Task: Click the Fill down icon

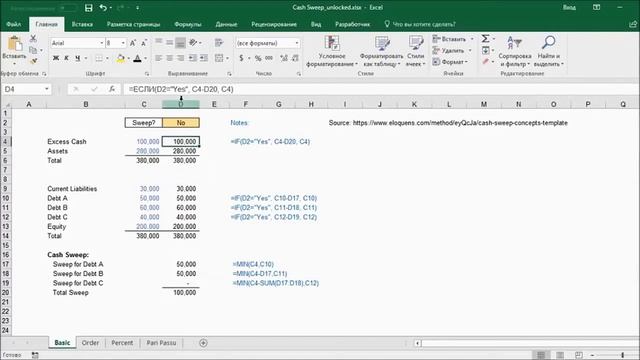Action: pyautogui.click(x=485, y=50)
